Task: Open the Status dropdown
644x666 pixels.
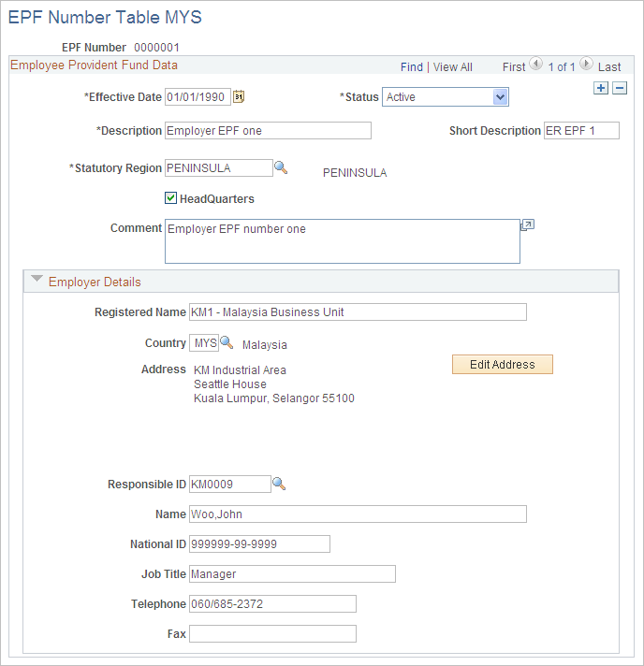Action: (445, 97)
